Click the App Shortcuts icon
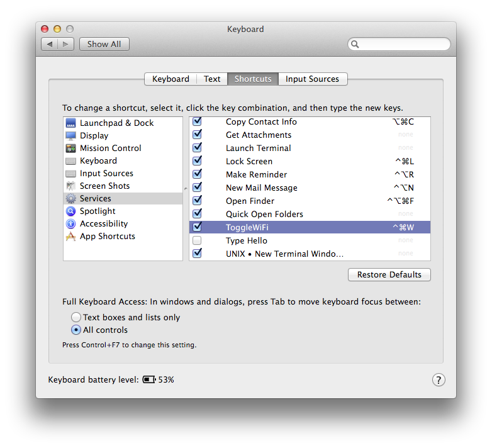The height and width of the screenshot is (448, 492). pos(71,236)
